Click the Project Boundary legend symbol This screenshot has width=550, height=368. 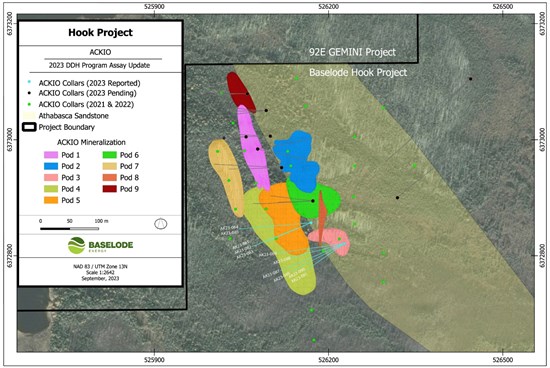29,127
